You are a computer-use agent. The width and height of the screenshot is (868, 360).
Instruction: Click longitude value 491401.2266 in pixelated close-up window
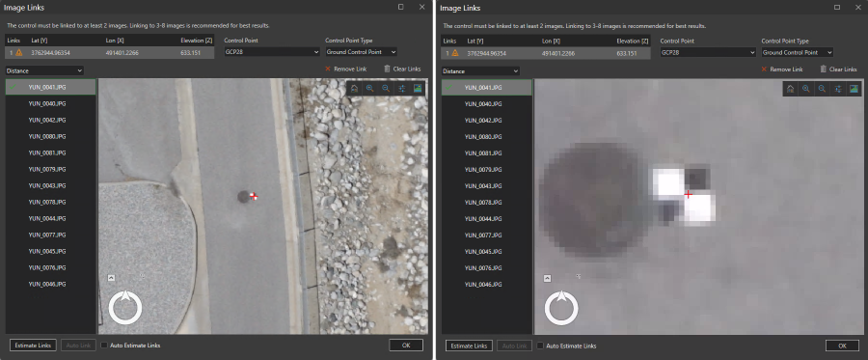[x=558, y=53]
